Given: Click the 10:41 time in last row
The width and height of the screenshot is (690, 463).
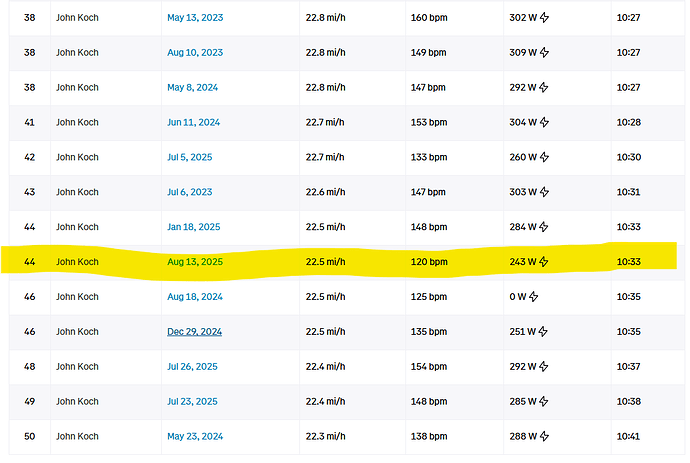Looking at the screenshot, I should 628,437.
